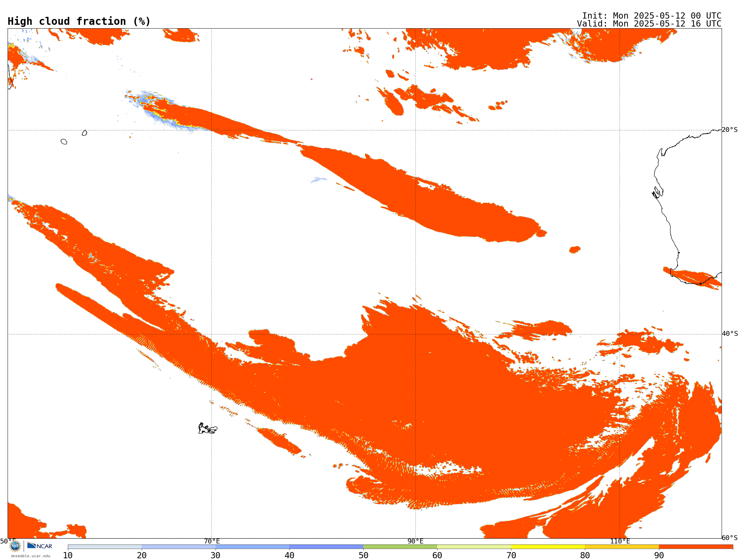Image resolution: width=744 pixels, height=560 pixels.
Task: Click the colorbar tick label 50
Action: point(363,556)
